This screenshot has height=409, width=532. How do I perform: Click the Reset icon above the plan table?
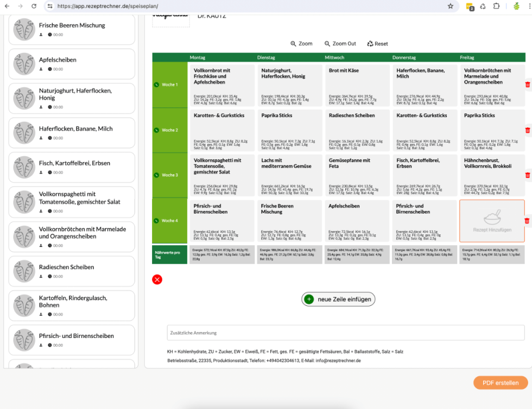coord(371,43)
